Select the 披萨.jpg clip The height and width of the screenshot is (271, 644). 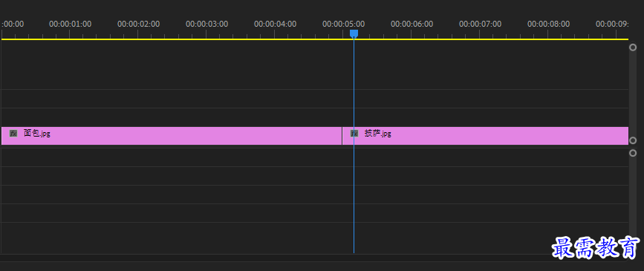point(486,135)
